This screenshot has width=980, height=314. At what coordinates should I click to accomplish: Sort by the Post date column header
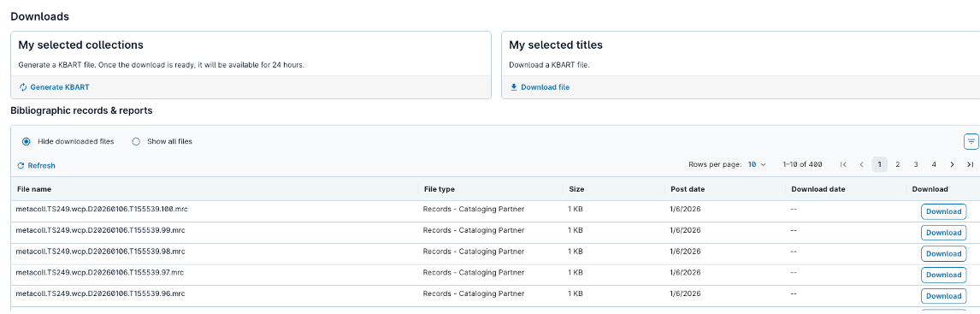tap(688, 189)
